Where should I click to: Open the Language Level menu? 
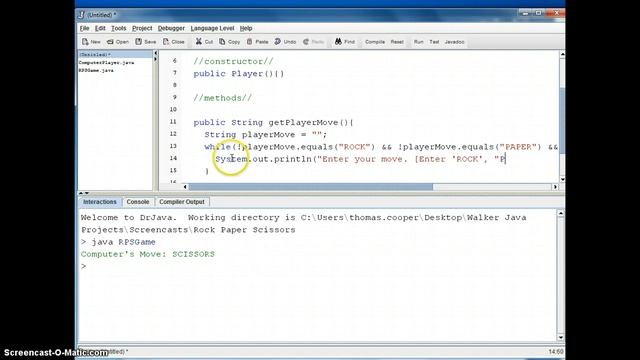[212, 28]
